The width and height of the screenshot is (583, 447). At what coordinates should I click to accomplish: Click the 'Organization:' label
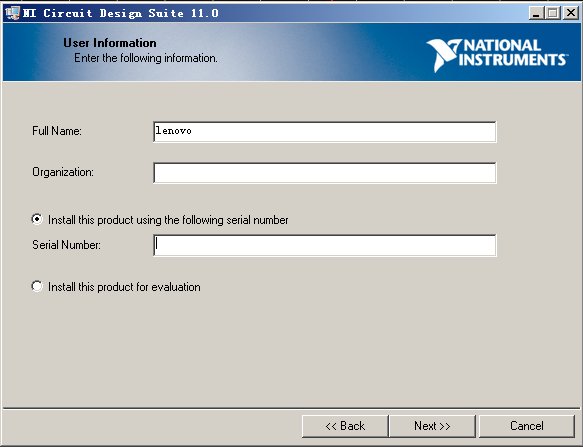point(63,172)
